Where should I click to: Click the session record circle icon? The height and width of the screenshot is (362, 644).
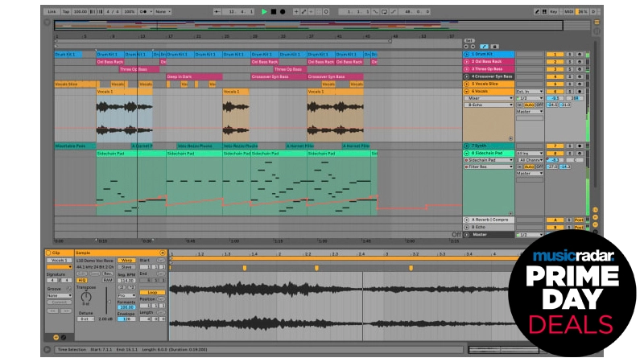326,12
